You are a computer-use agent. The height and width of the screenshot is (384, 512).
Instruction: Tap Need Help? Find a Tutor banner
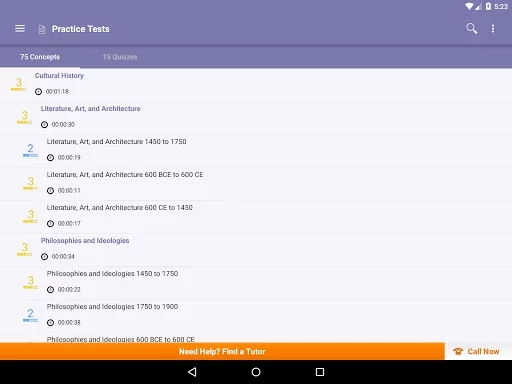click(222, 351)
